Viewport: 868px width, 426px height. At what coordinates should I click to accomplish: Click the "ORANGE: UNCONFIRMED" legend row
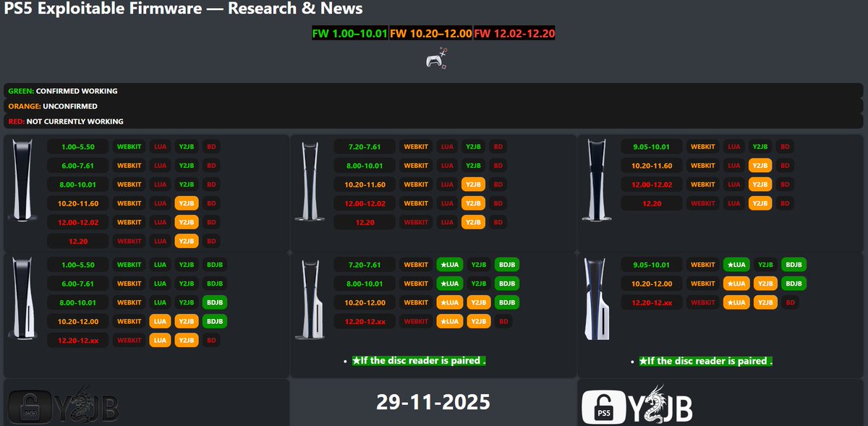(x=434, y=106)
